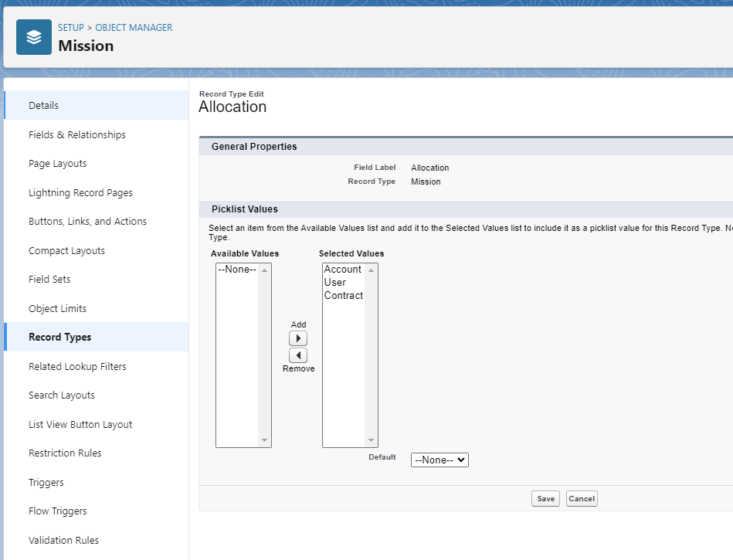Save the record type changes
This screenshot has height=560, width=733.
[x=545, y=499]
